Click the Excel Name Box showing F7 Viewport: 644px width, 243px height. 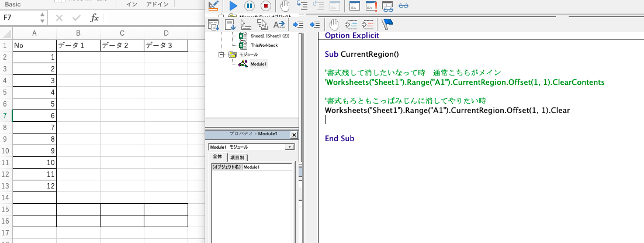(x=20, y=18)
